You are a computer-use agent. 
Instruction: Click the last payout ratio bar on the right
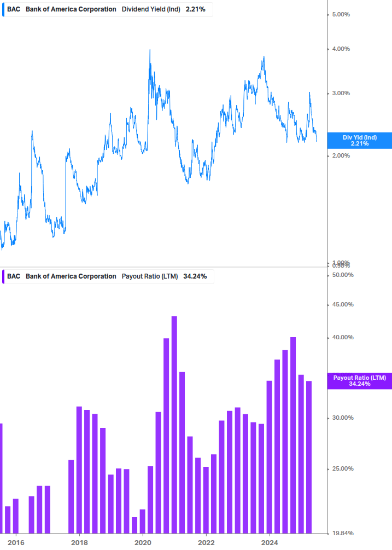click(309, 458)
